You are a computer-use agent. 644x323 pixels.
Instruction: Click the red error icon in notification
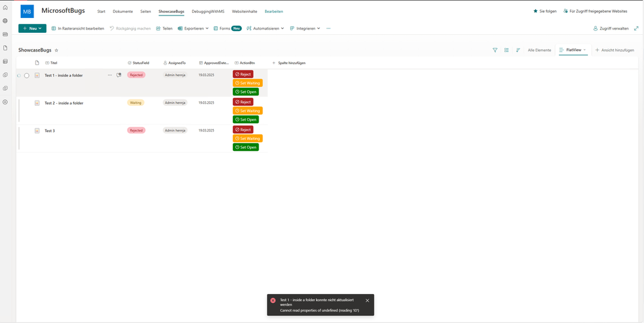273,300
